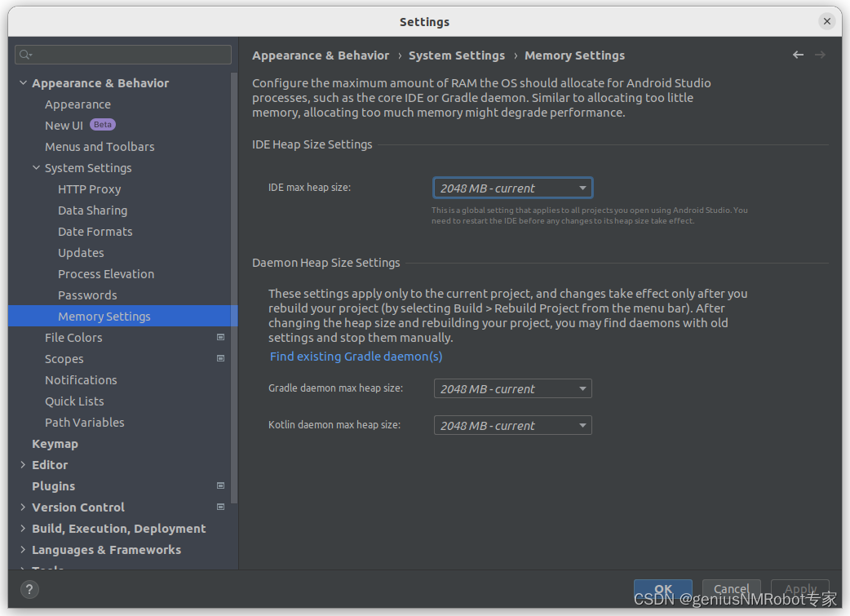Screen dimensions: 850x616
Task: Click the project-level icon beside Scopes
Action: click(220, 357)
